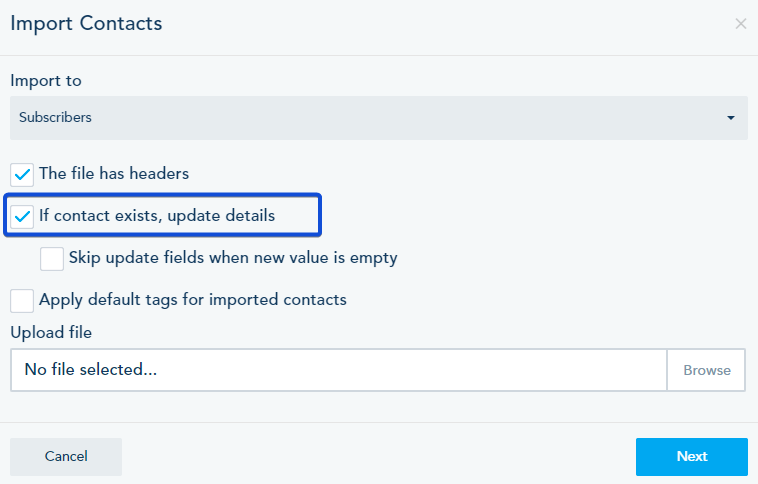
Task: Click the "Import to" field label
Action: [46, 81]
